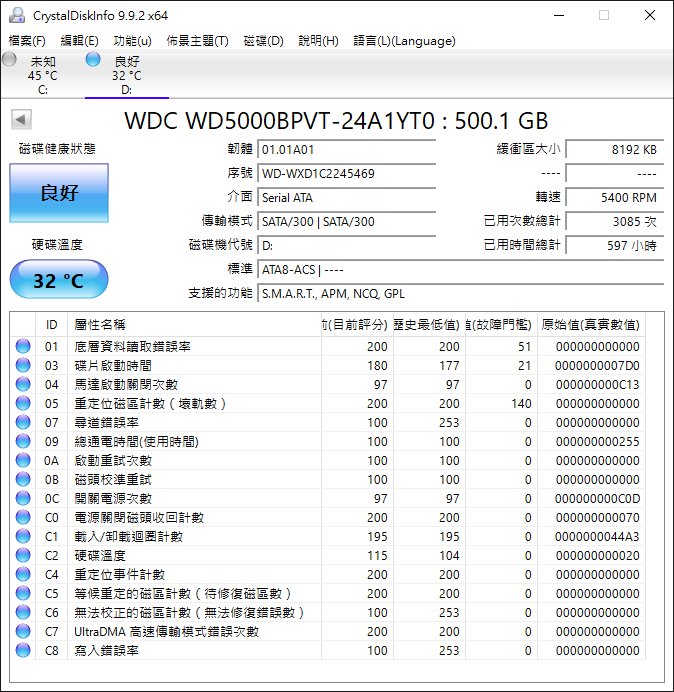The width and height of the screenshot is (674, 692).
Task: Click the 良好 health status button
Action: click(59, 193)
